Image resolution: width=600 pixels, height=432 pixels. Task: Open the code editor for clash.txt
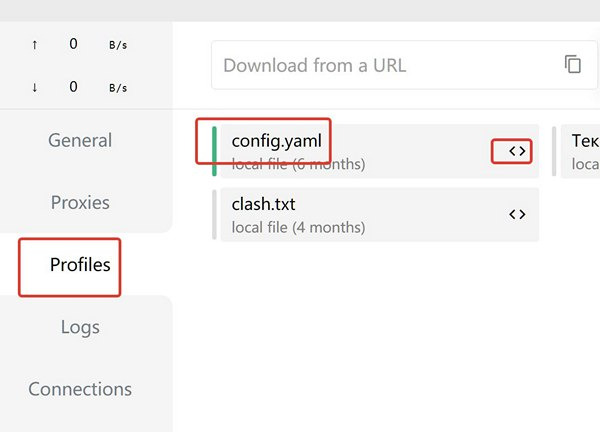click(x=516, y=214)
